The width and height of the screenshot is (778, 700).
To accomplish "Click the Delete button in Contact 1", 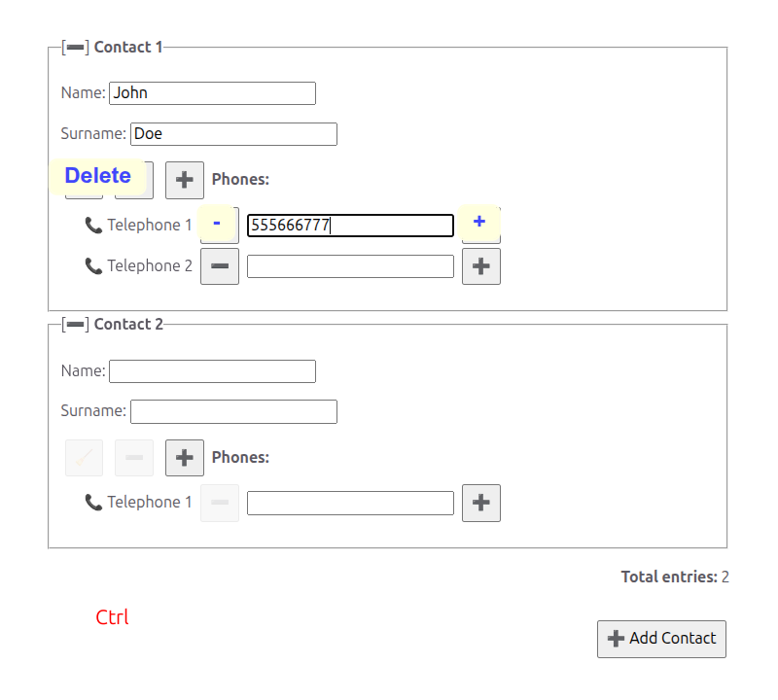I will [98, 176].
